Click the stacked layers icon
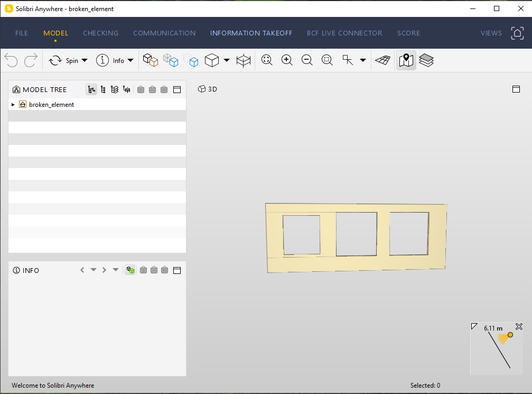Image resolution: width=532 pixels, height=394 pixels. coord(426,60)
